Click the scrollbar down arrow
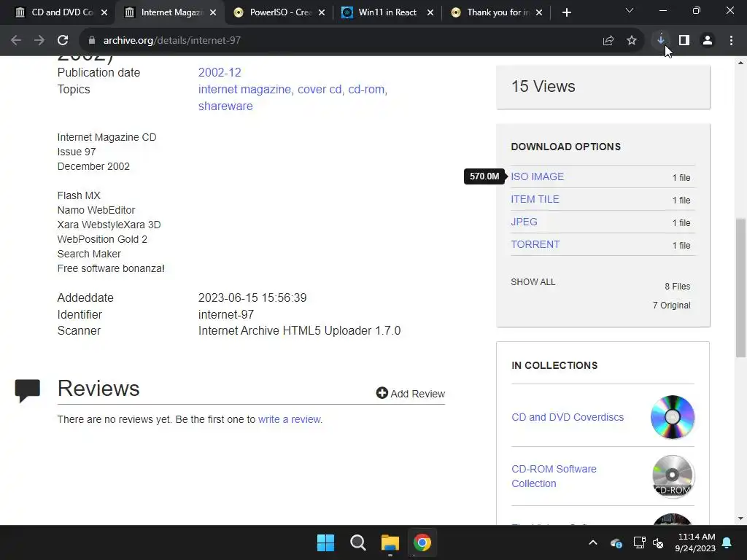Viewport: 747px width, 560px height. point(741,518)
